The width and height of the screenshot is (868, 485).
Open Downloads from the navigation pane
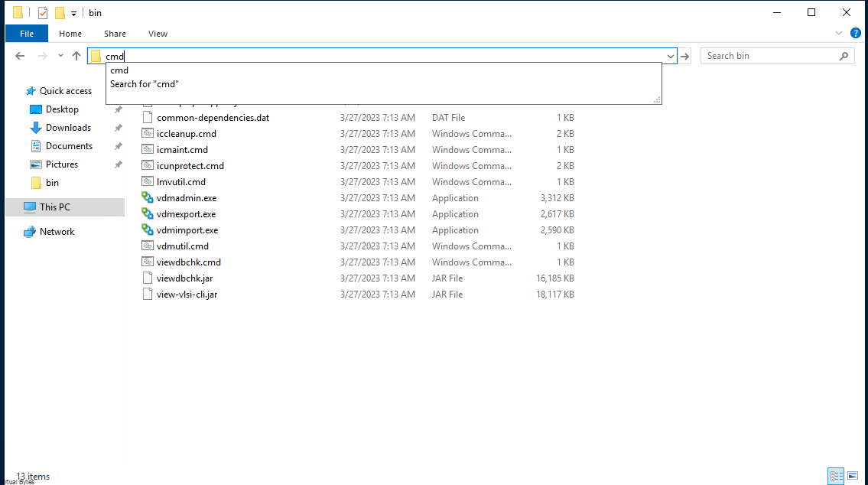(x=67, y=127)
